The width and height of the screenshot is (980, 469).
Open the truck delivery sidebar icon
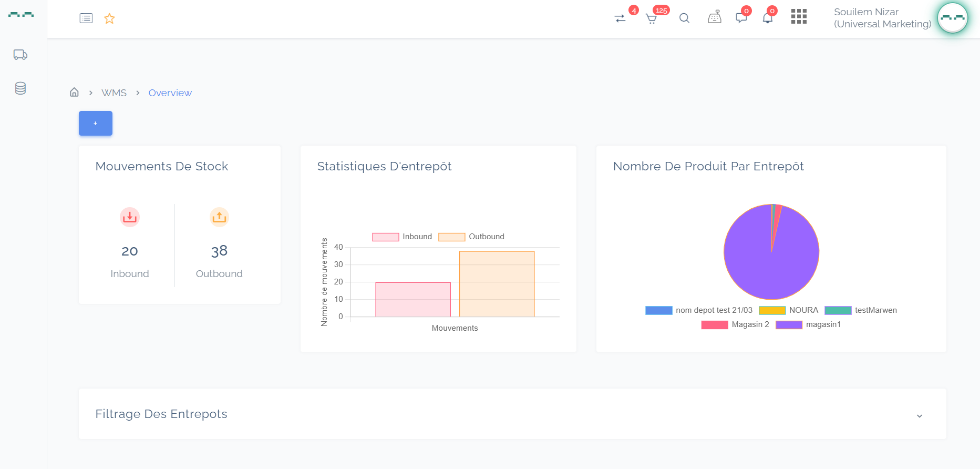tap(20, 55)
